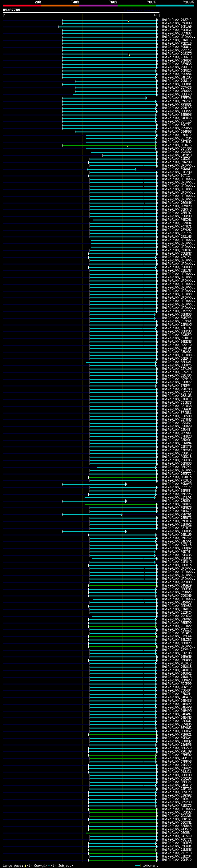197x868 pixels.
Task: Open hit UniRef100_P93112
Action: coord(177,50)
